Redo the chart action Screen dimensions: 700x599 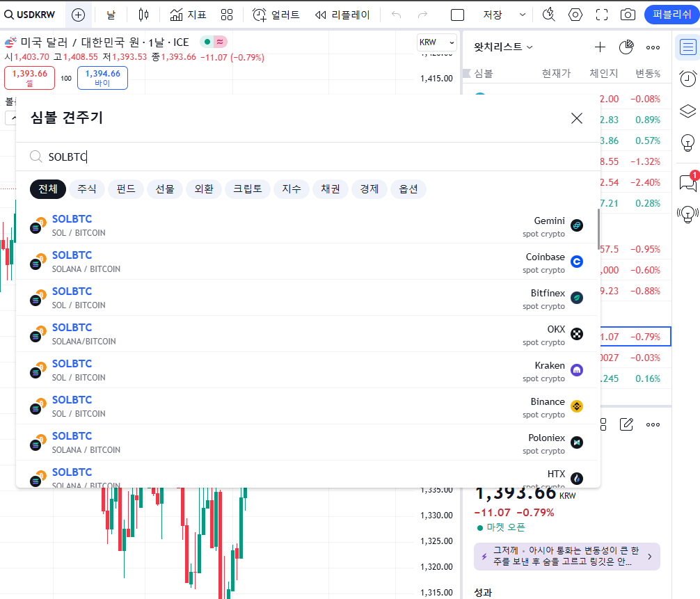click(x=422, y=15)
